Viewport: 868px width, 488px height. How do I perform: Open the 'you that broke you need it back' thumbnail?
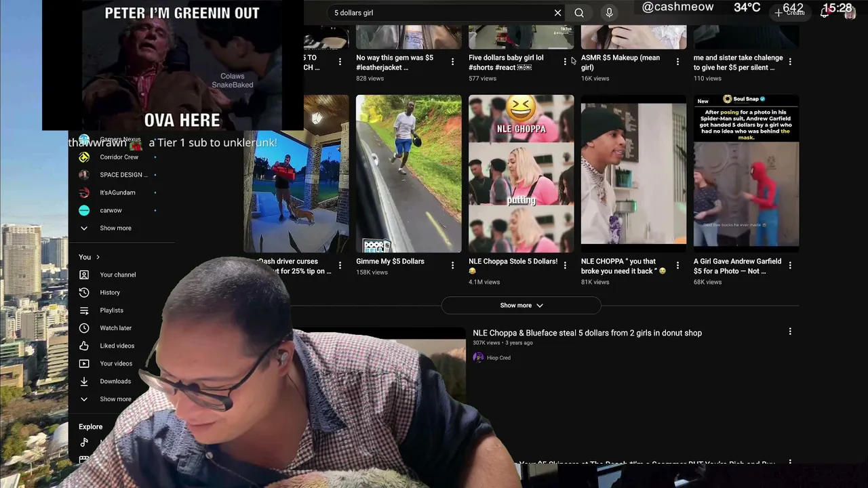click(633, 174)
